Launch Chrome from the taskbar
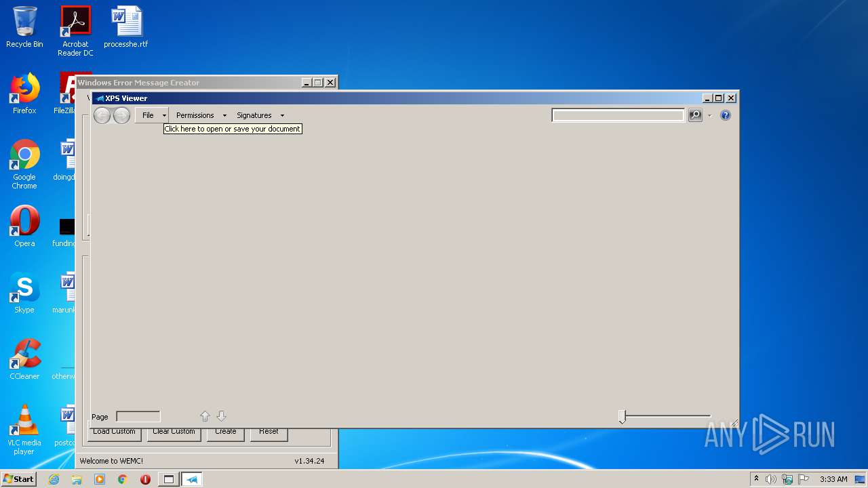868x488 pixels. point(122,479)
